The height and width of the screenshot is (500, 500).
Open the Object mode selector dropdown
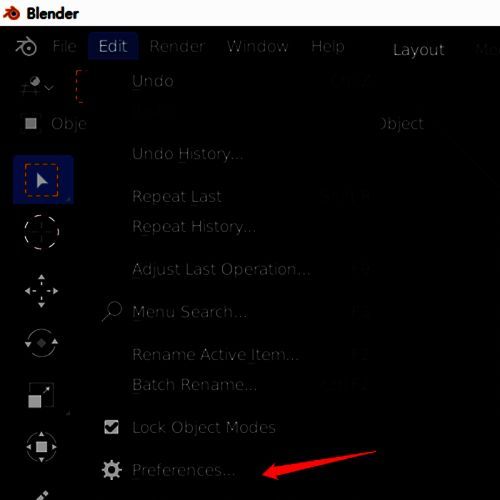click(53, 124)
